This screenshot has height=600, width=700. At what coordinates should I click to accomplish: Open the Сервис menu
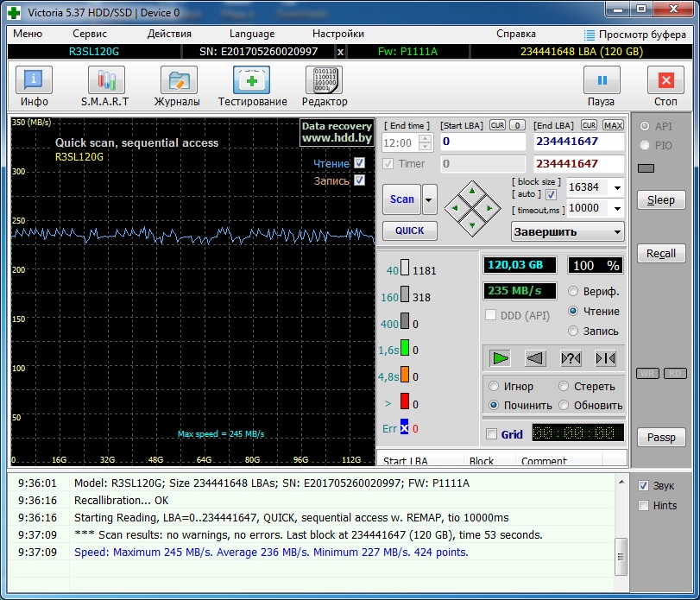(x=90, y=34)
